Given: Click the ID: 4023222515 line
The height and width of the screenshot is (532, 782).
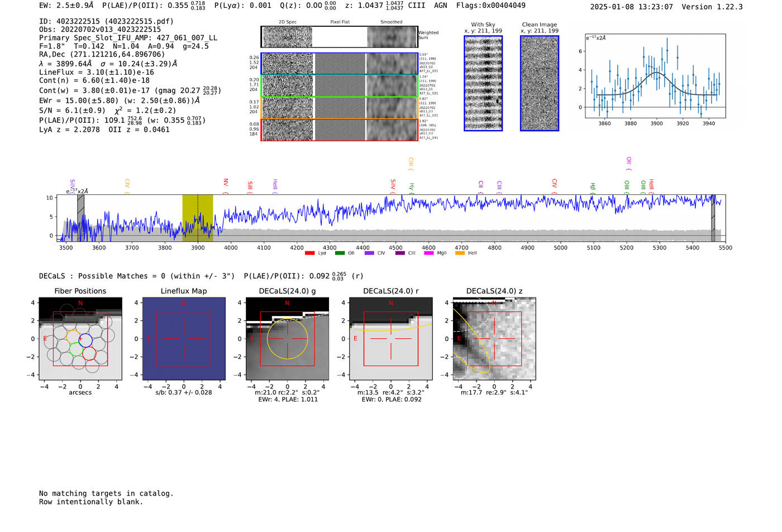Looking at the screenshot, I should click(106, 21).
